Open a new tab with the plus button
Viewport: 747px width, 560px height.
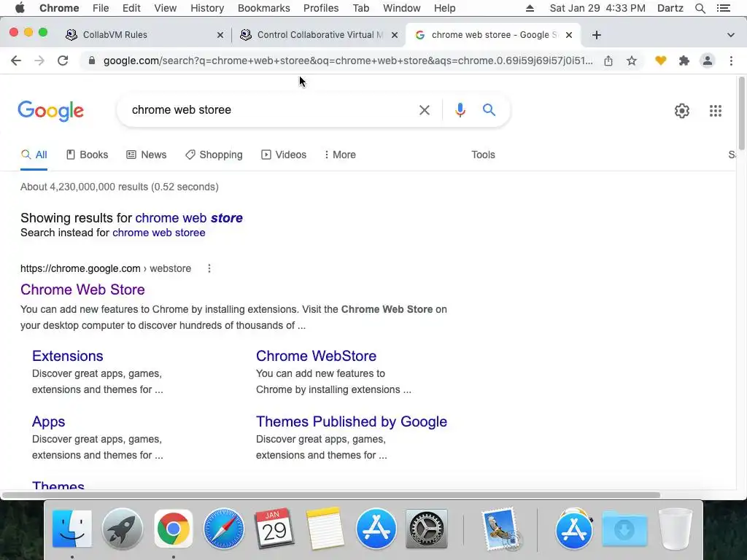click(x=597, y=35)
